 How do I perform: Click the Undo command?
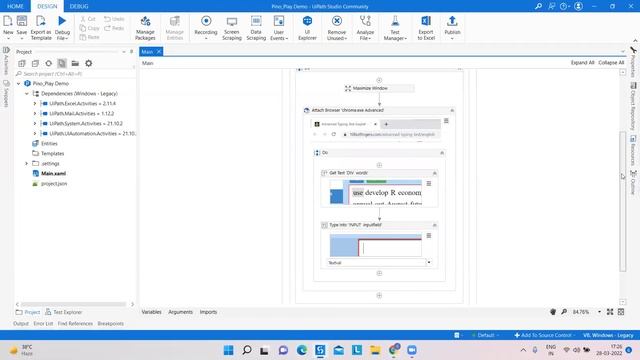[x=114, y=19]
